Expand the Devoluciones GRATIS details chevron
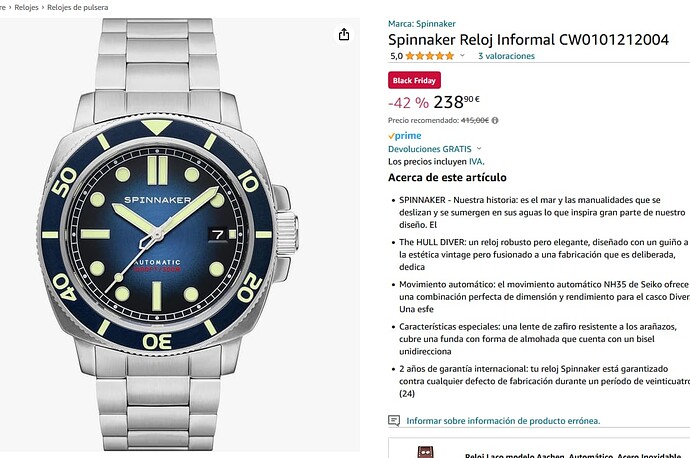690x458 pixels. 480,148
